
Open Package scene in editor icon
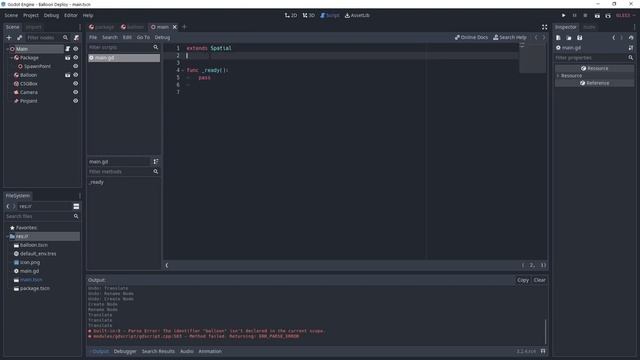(x=67, y=58)
